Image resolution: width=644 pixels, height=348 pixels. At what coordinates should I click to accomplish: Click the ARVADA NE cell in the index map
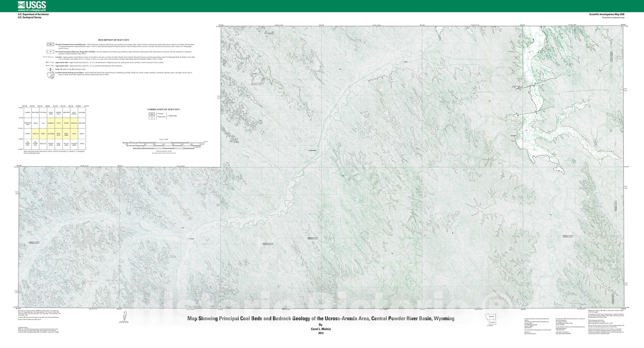(x=74, y=123)
